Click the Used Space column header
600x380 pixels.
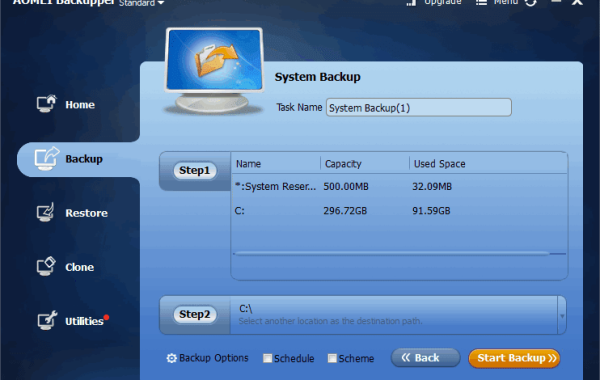tap(439, 164)
